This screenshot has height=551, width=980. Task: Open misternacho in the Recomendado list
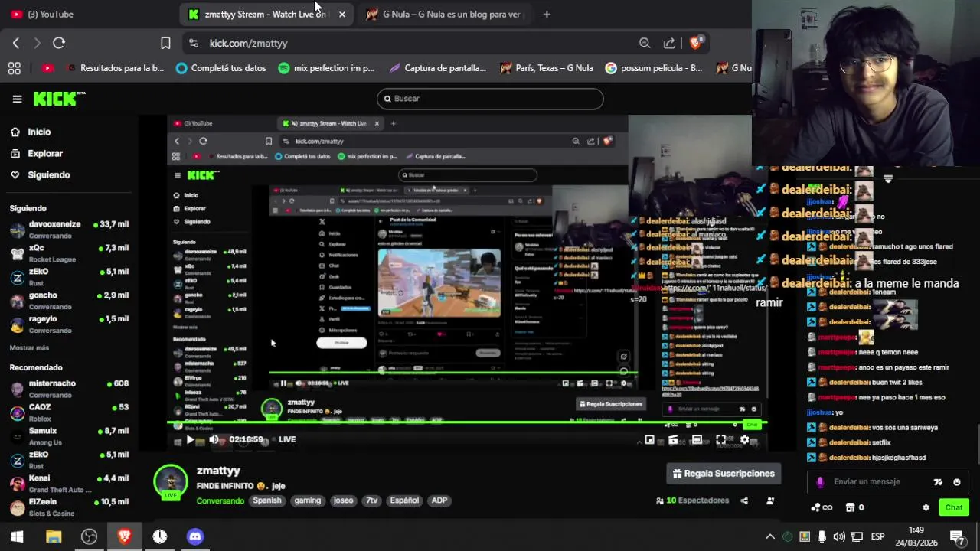coord(69,389)
